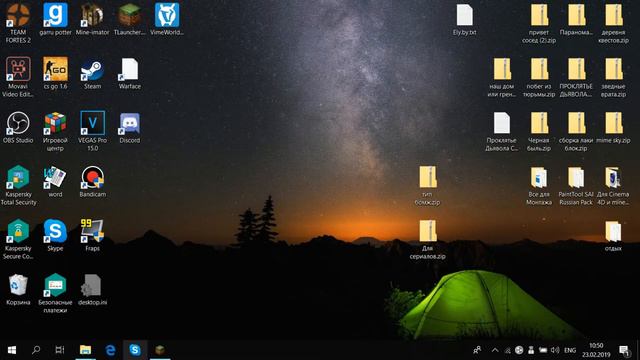
Task: Launch the Skype desktop shortcut
Action: pos(55,231)
